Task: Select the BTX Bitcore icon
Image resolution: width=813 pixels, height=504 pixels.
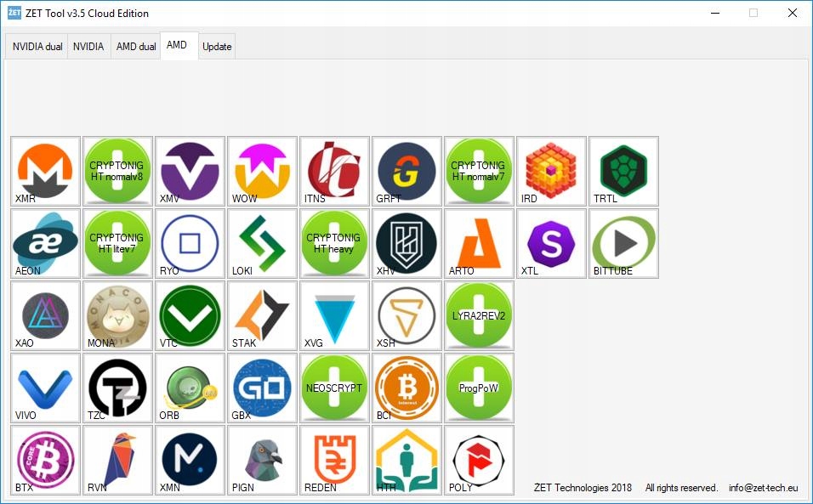Action: click(46, 460)
